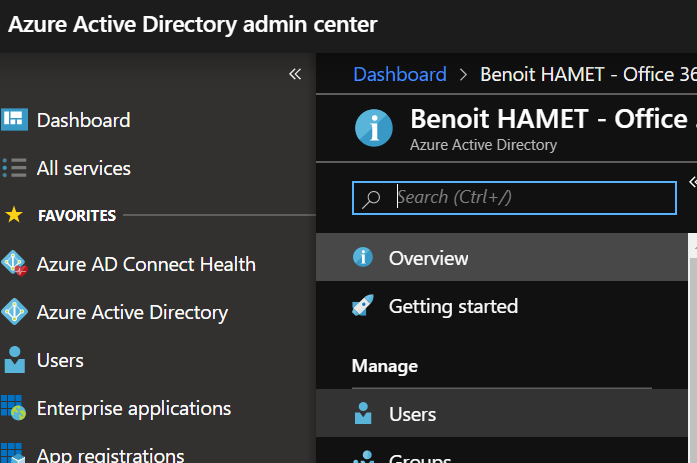Click the magnifier icon in the search box
This screenshot has height=463, width=697.
click(372, 198)
